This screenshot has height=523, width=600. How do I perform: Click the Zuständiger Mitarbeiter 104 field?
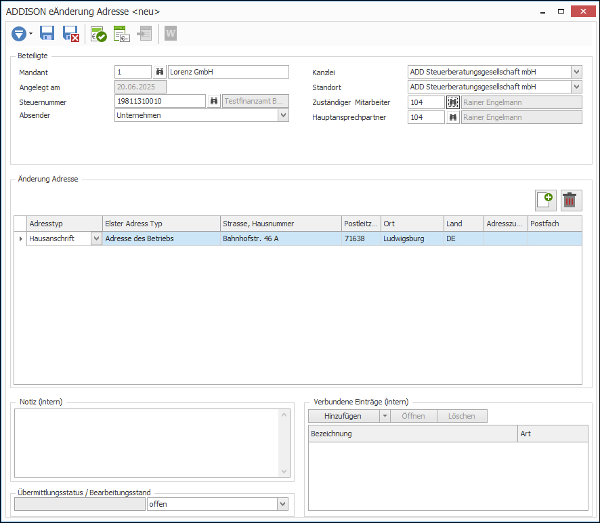(426, 102)
